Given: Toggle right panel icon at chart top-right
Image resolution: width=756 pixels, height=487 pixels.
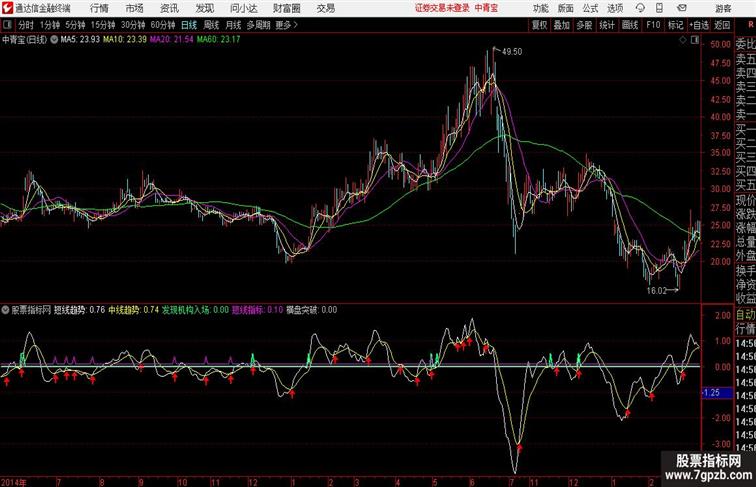Looking at the screenshot, I should (695, 41).
